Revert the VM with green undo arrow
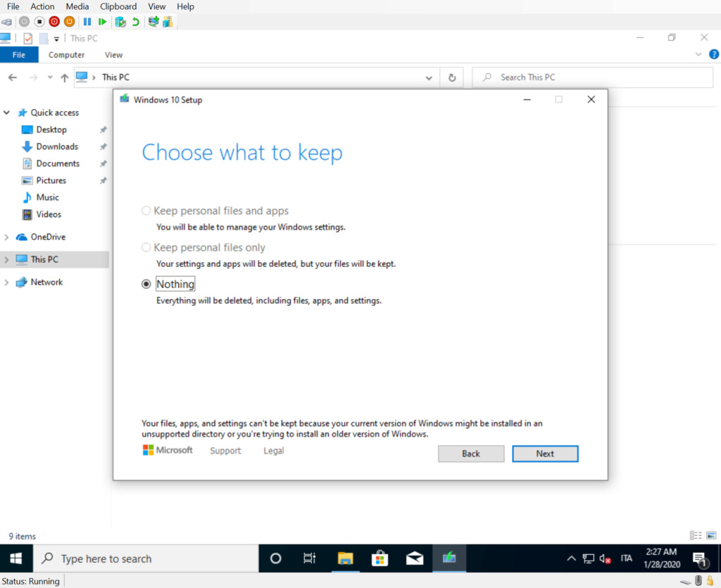 pyautogui.click(x=136, y=22)
